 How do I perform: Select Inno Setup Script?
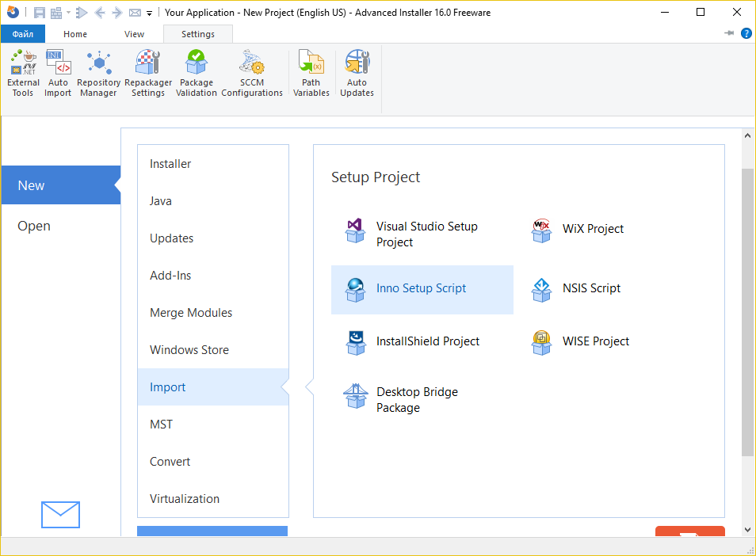[422, 290]
